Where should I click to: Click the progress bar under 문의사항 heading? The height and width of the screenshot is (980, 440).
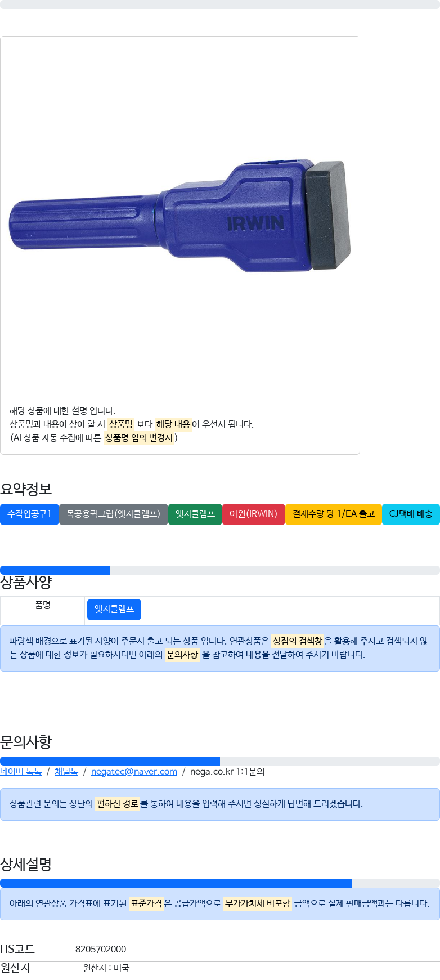click(x=220, y=761)
